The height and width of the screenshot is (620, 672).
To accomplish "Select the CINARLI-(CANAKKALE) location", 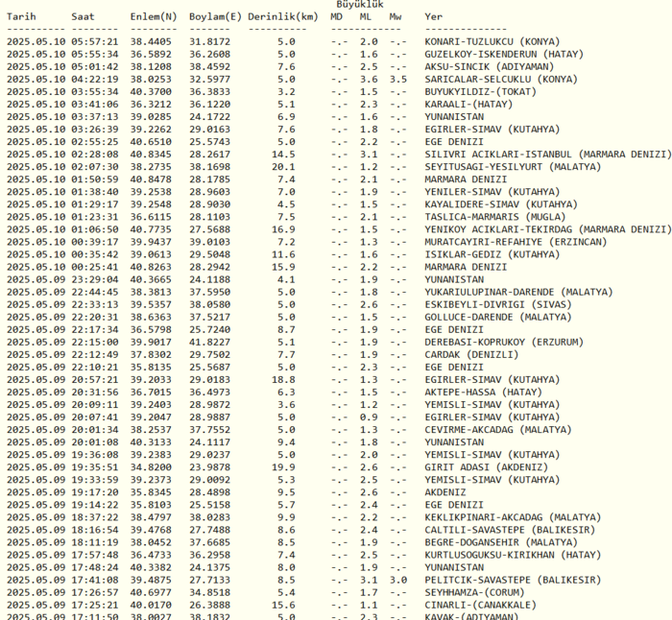I will 481,605.
